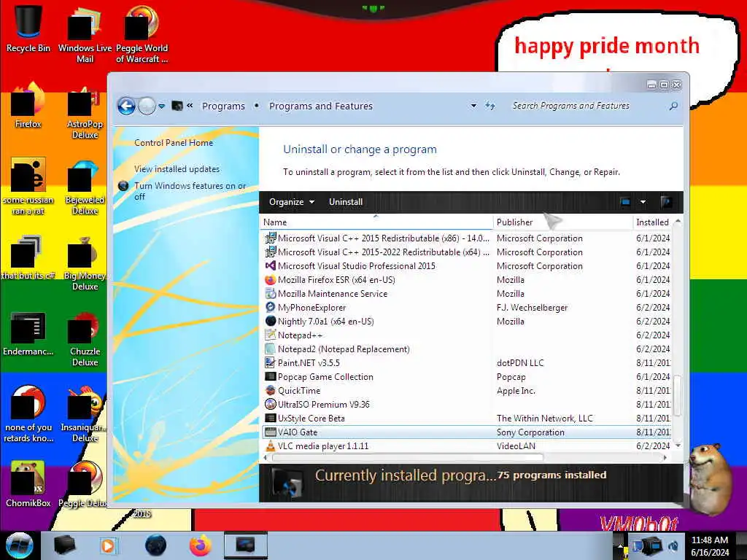Select Bejeweled Deluxe desktop icon

(x=85, y=187)
